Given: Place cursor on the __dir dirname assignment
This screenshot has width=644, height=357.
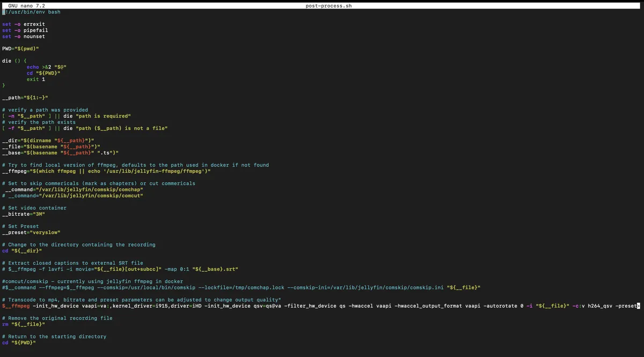Looking at the screenshot, I should coord(48,140).
